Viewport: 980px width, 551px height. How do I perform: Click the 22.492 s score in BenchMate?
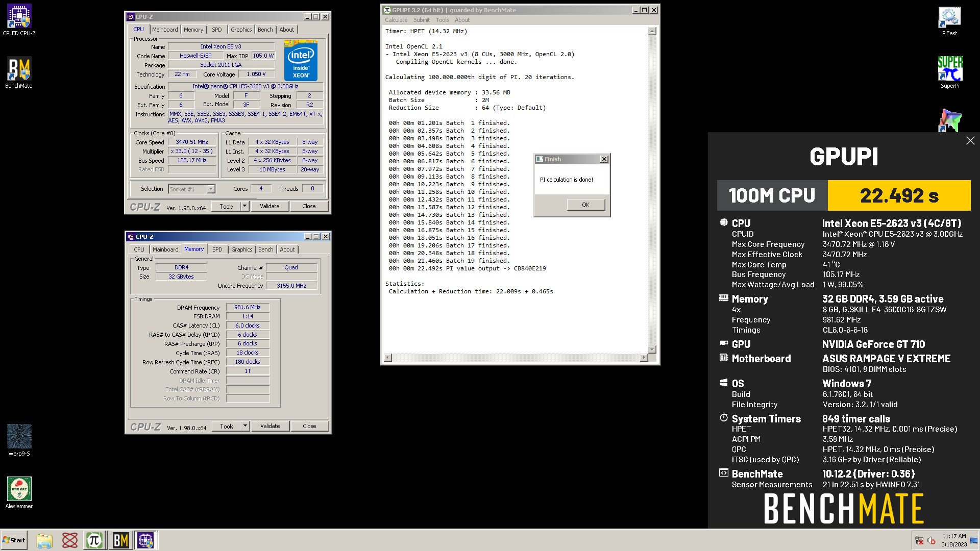tap(899, 195)
